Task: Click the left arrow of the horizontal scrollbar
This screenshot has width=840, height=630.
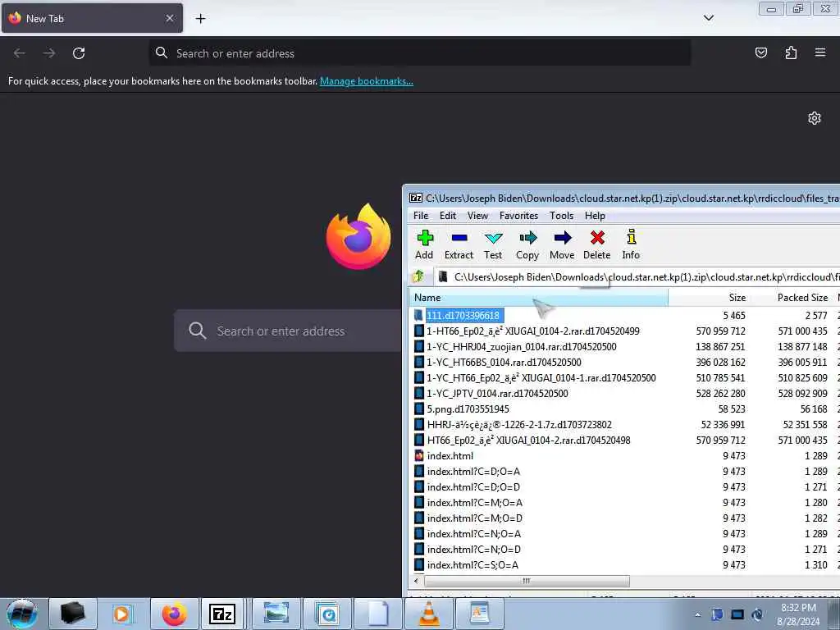Action: [x=416, y=581]
